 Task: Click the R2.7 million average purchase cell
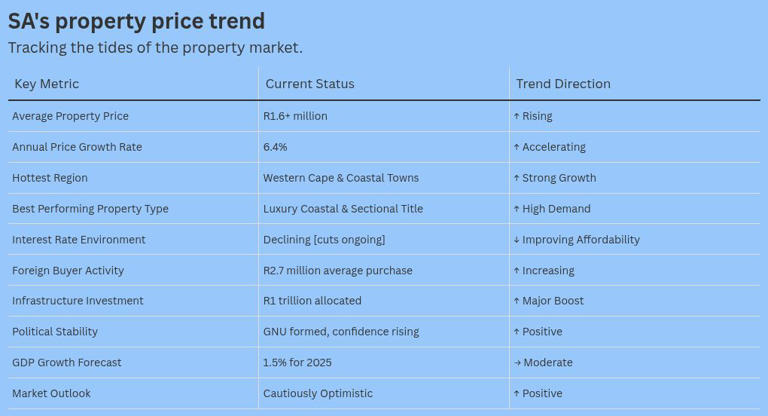coord(337,270)
